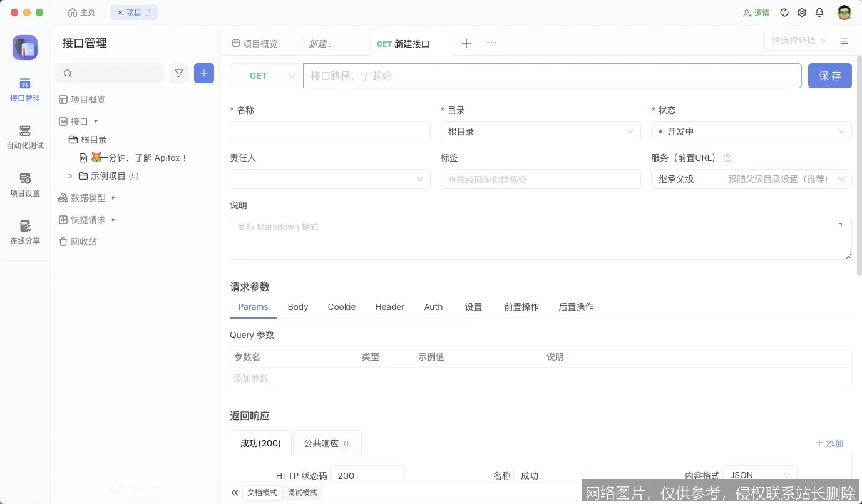Screen dimensions: 862x504
Task: Open the 状态 开发中 dropdown
Action: coord(751,131)
